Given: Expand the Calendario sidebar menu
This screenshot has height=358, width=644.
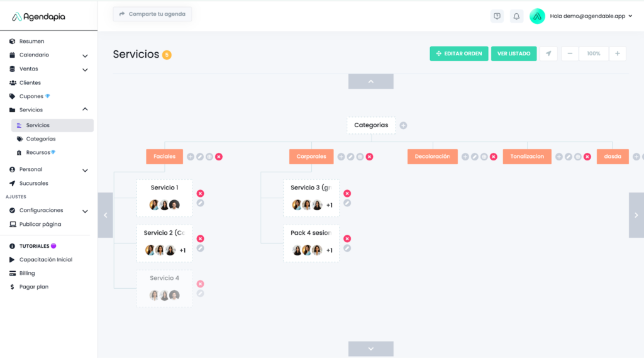Looking at the screenshot, I should click(85, 55).
